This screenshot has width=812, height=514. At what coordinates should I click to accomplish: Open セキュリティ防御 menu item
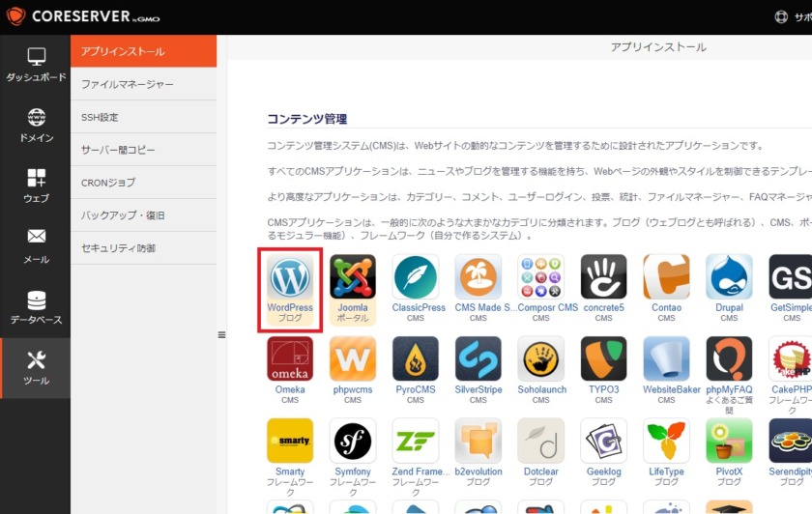[x=143, y=248]
